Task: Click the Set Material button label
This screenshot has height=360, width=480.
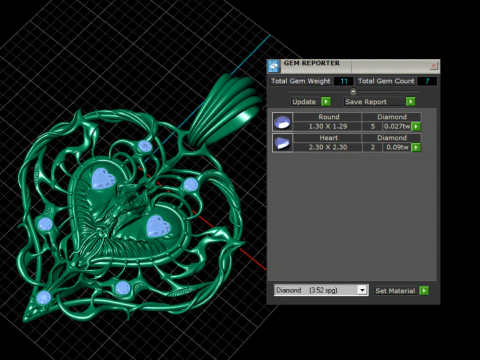Action: [x=395, y=291]
